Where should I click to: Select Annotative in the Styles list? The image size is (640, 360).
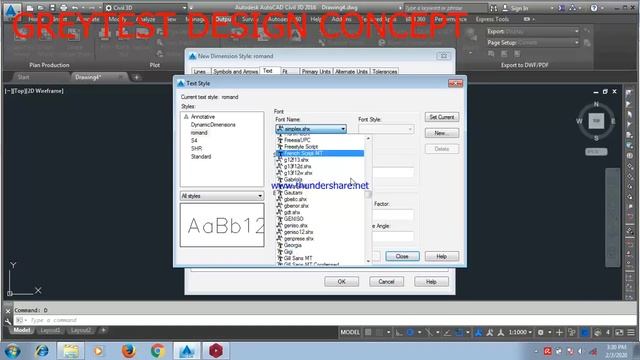coord(202,117)
